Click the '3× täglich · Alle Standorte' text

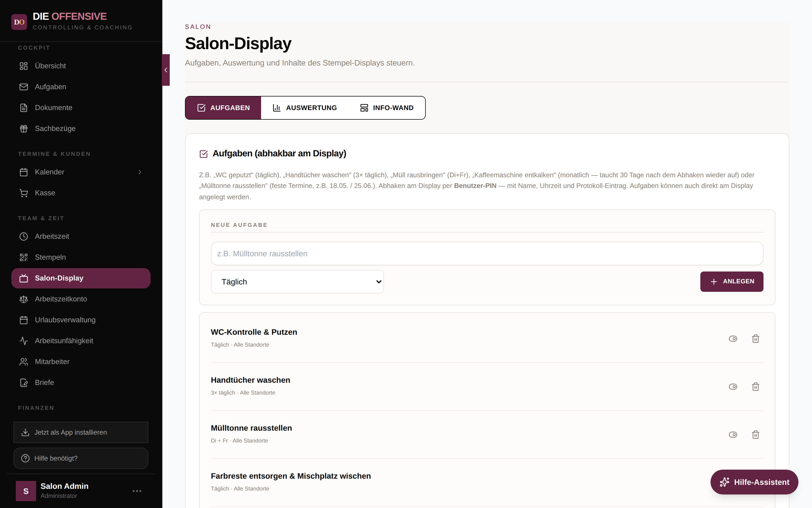tap(243, 393)
